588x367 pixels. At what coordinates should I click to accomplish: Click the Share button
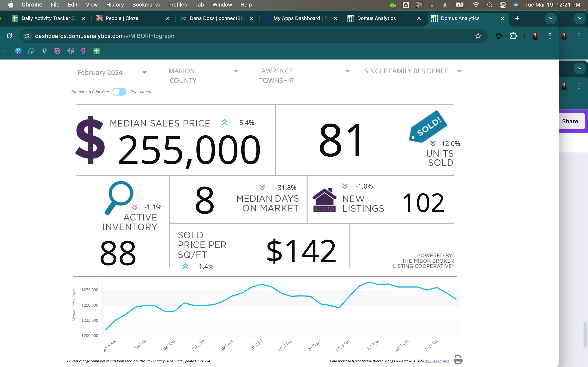[x=570, y=121]
